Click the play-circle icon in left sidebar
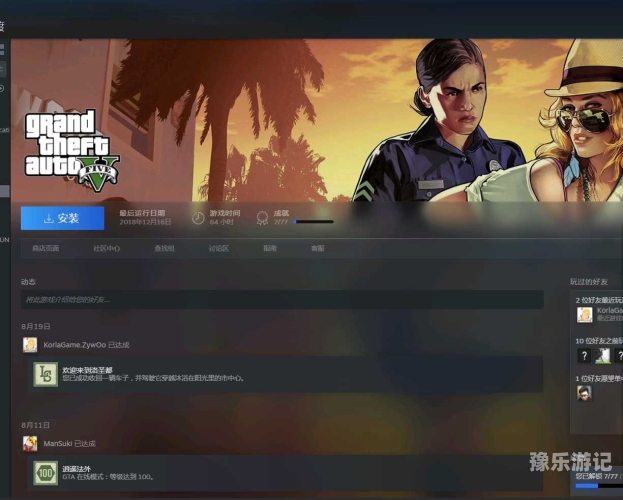Screen dimensions: 623x500 tap(2, 88)
